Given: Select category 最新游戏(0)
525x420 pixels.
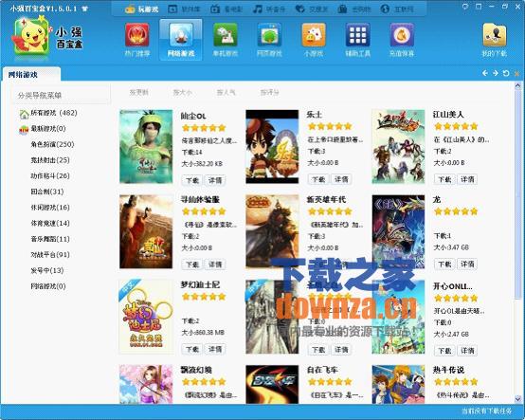Looking at the screenshot, I should [x=48, y=129].
